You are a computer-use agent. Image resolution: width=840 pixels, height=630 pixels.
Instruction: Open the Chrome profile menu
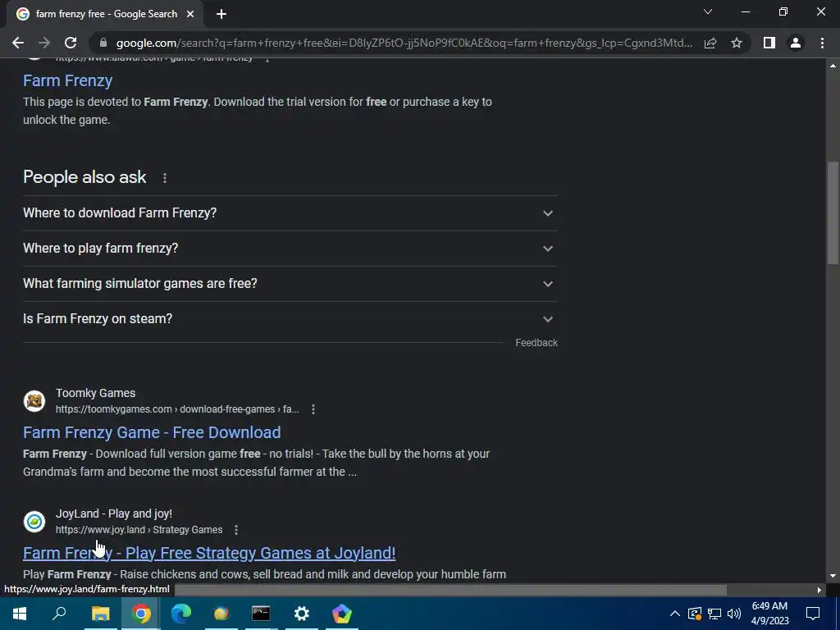796,43
